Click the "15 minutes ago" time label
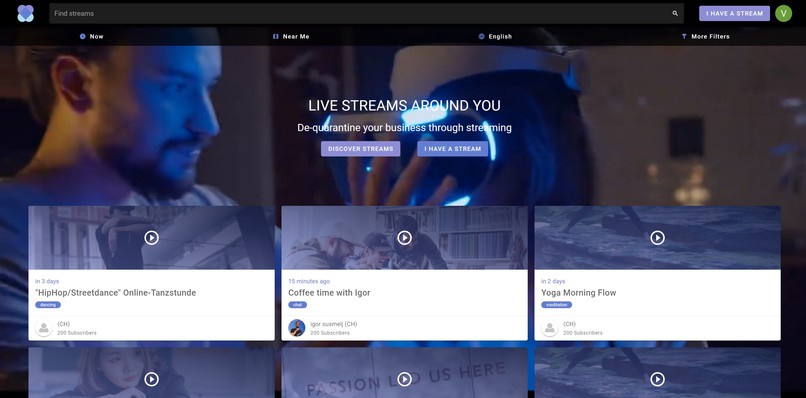The image size is (806, 398). pyautogui.click(x=309, y=281)
